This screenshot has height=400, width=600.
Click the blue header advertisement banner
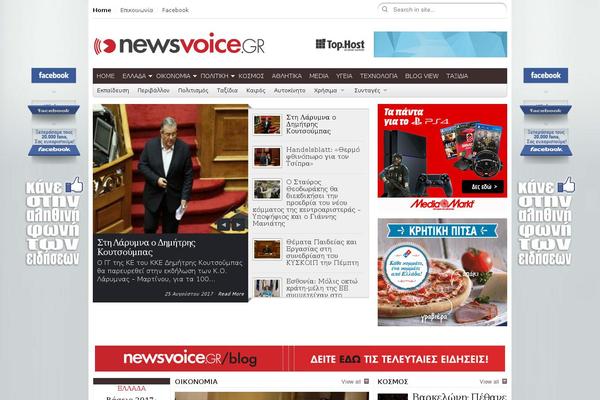tap(440, 44)
